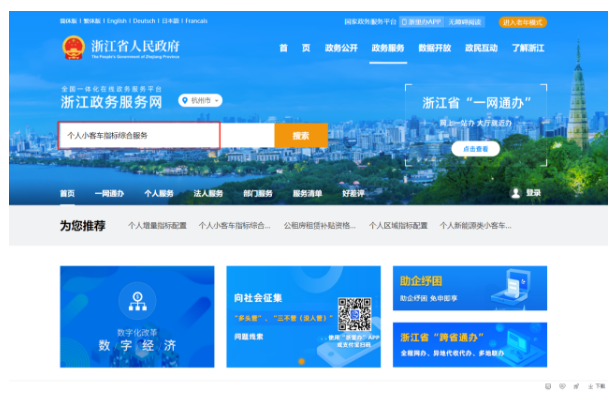Switch to the 法人服务 tab
614x397 pixels.
208,193
